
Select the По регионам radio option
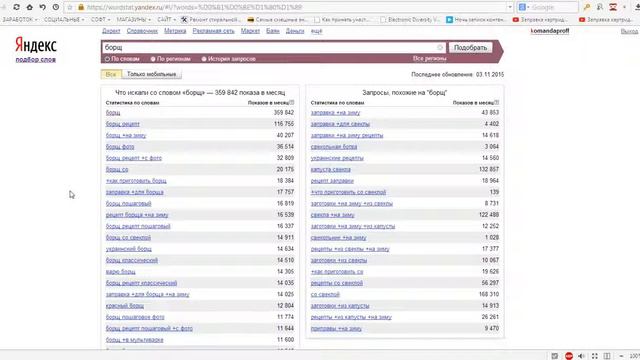pyautogui.click(x=170, y=59)
